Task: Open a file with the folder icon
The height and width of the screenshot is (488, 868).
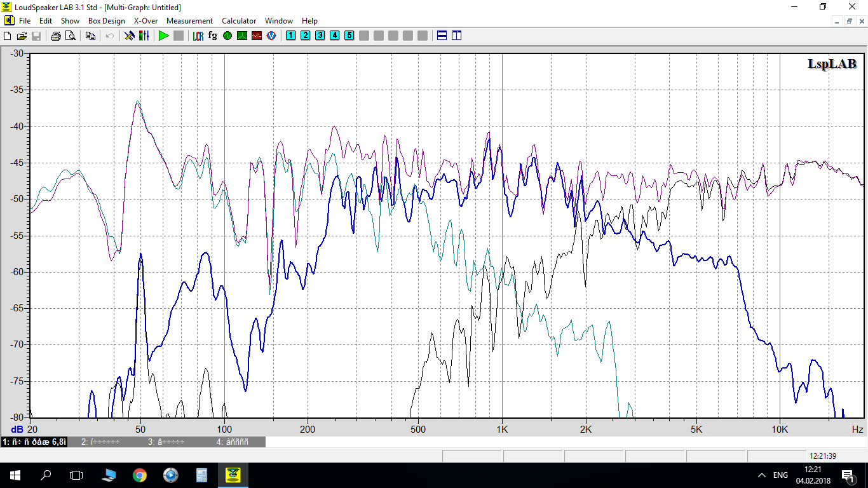Action: point(22,36)
